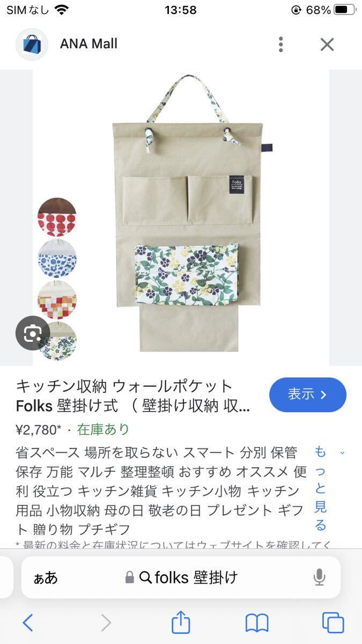
Task: Expand description using small chevron arrow
Action: point(343,453)
